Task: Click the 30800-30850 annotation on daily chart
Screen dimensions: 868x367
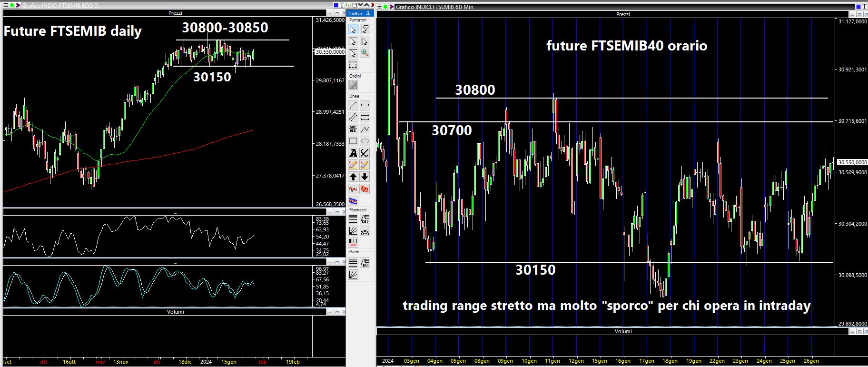Action: (225, 28)
